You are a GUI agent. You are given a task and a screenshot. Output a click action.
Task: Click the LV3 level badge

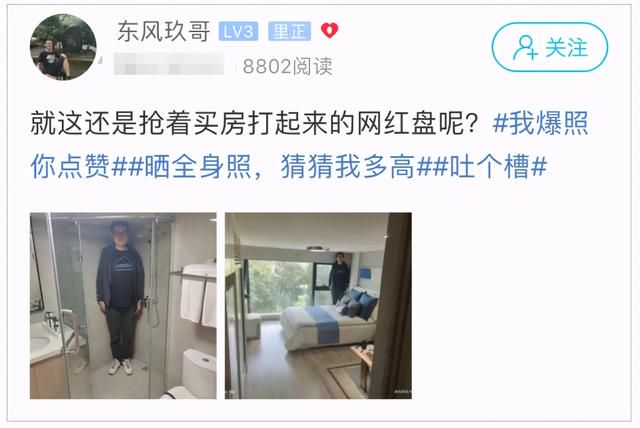238,31
